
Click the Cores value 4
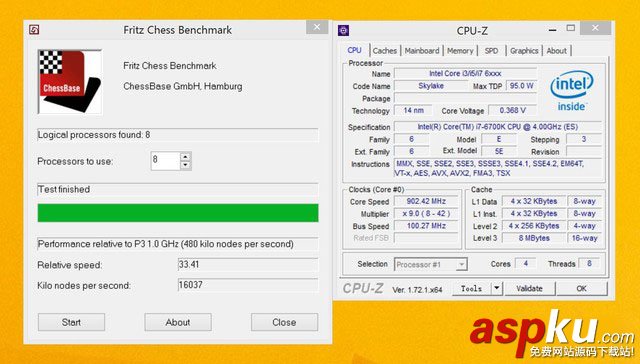coord(526,264)
